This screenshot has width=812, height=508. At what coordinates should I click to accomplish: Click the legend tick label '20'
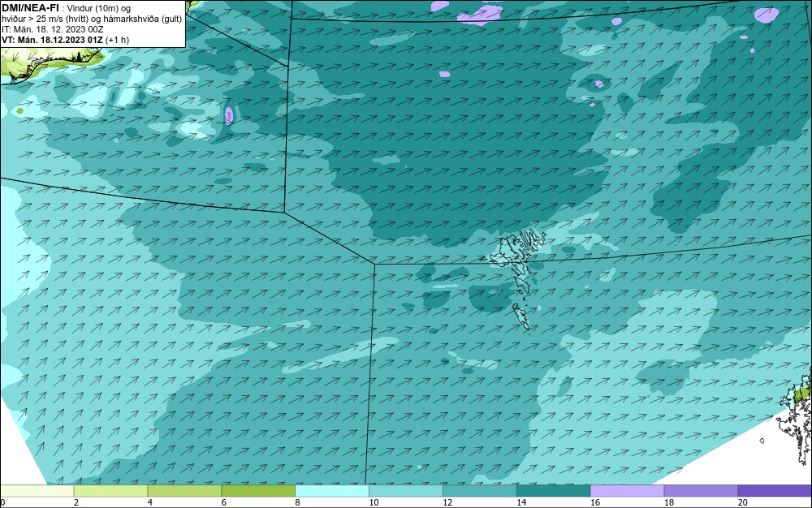(742, 502)
